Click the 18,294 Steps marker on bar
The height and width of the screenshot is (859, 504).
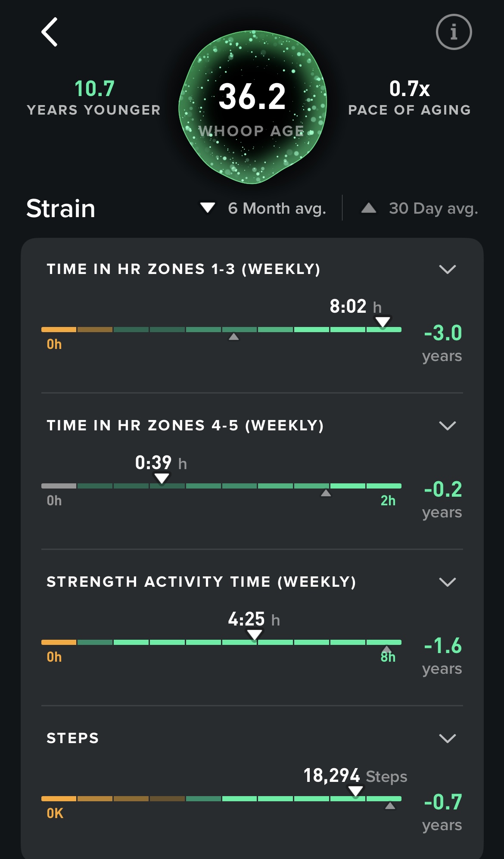pyautogui.click(x=355, y=791)
